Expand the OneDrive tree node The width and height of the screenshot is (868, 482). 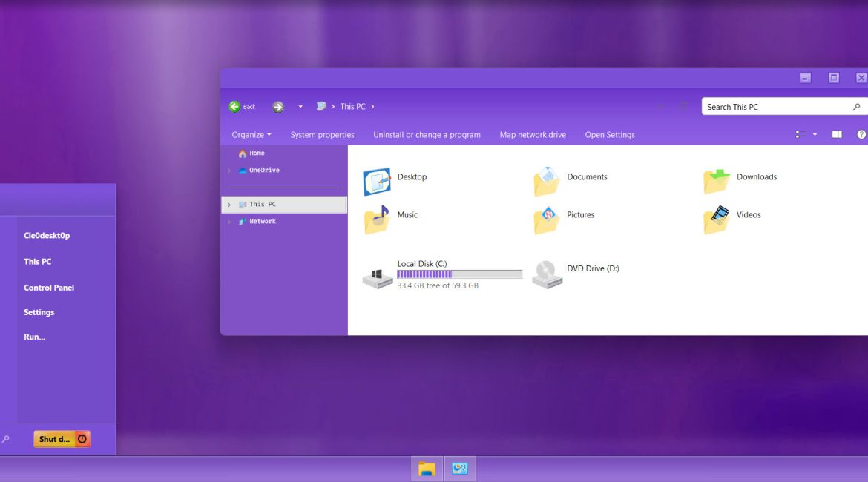[229, 171]
